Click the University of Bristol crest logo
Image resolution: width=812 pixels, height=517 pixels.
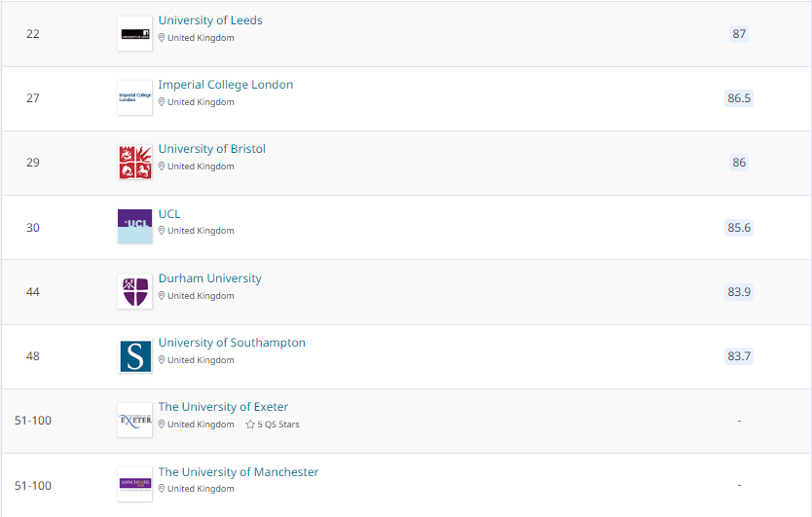134,163
